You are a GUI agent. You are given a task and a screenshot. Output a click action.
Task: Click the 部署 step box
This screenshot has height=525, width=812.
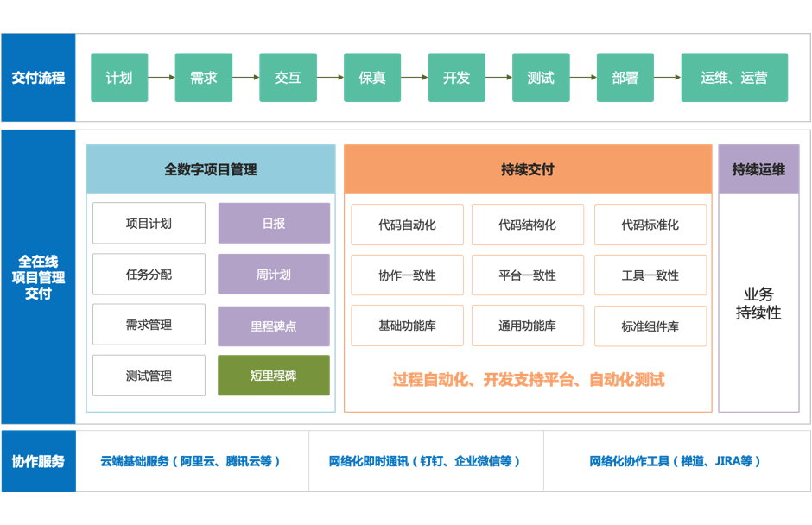[x=625, y=77]
